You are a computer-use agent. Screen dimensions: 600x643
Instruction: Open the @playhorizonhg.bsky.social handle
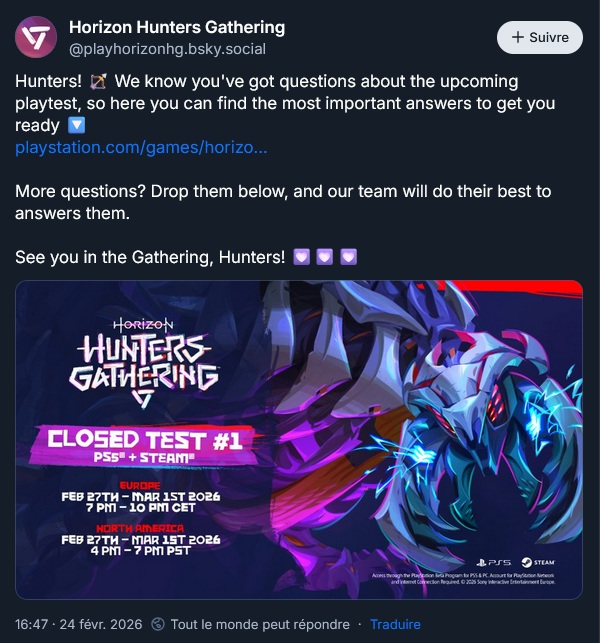pos(167,49)
